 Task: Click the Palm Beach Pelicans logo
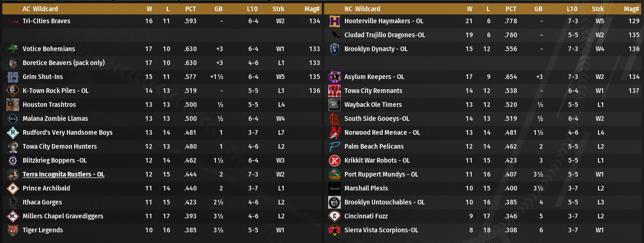[335, 147]
